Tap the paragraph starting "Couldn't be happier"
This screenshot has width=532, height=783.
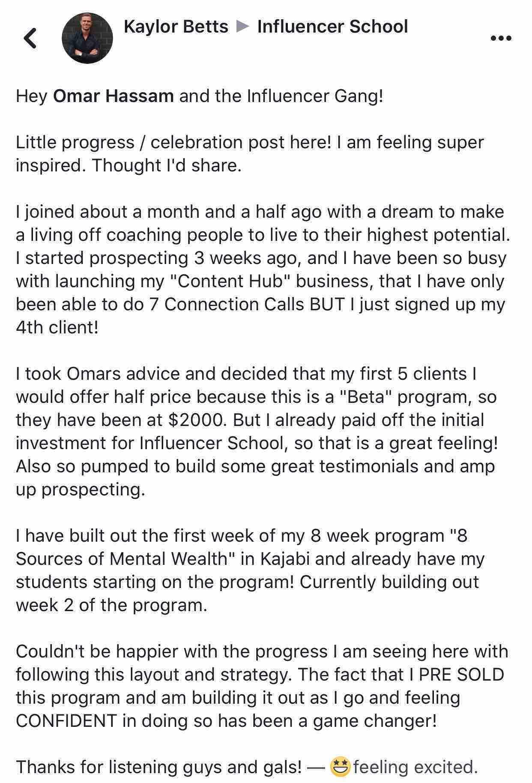262,686
